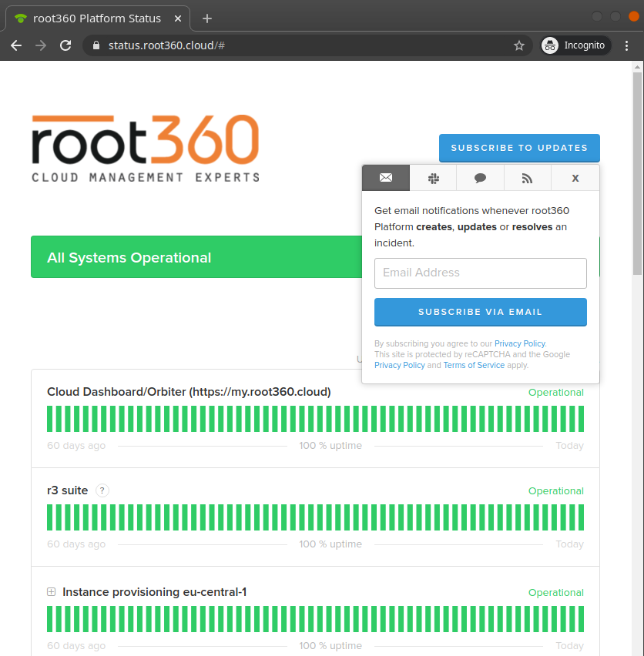Click the first uptime bar for Cloud Dashboard

pyautogui.click(x=50, y=419)
